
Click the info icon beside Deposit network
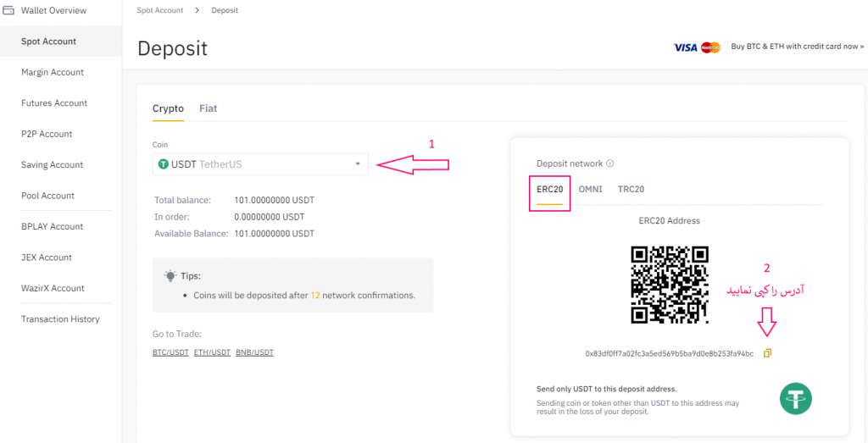click(610, 163)
